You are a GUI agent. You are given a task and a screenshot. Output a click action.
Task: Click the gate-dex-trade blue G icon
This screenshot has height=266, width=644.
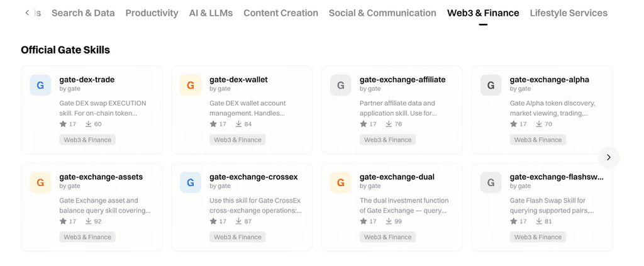pos(40,85)
